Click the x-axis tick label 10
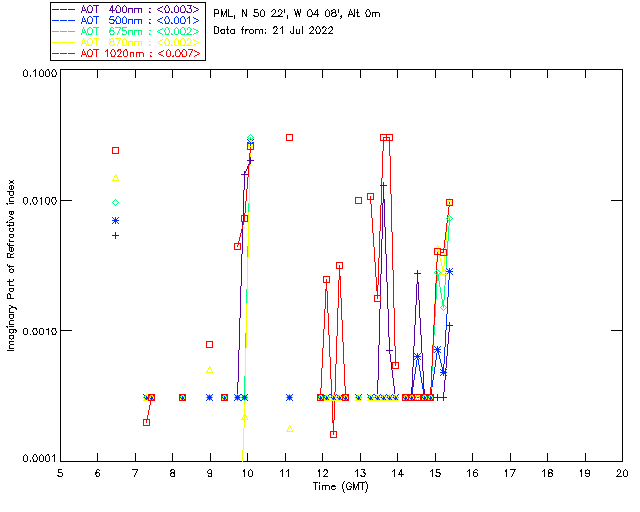640x512 pixels. pos(247,473)
